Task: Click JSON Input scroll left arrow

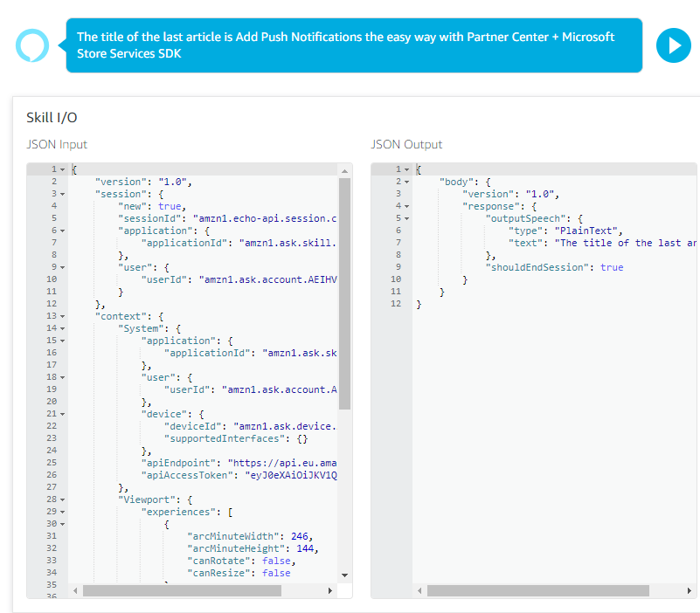Action: [x=75, y=590]
